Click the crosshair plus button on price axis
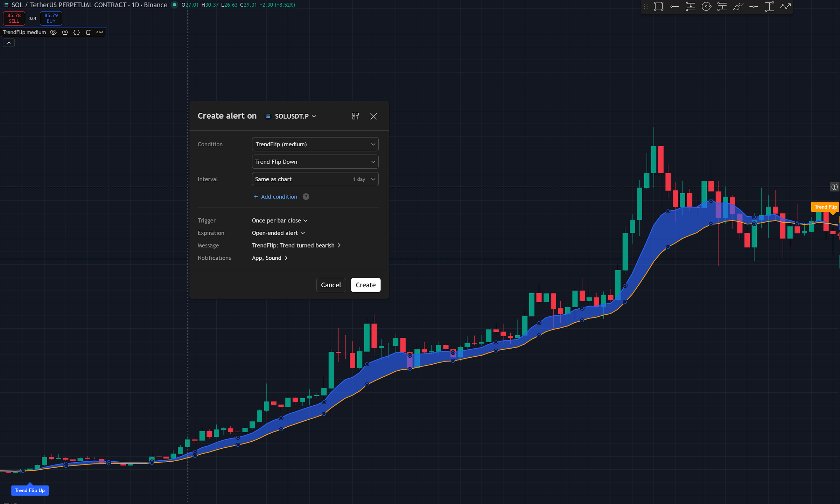 pos(834,187)
